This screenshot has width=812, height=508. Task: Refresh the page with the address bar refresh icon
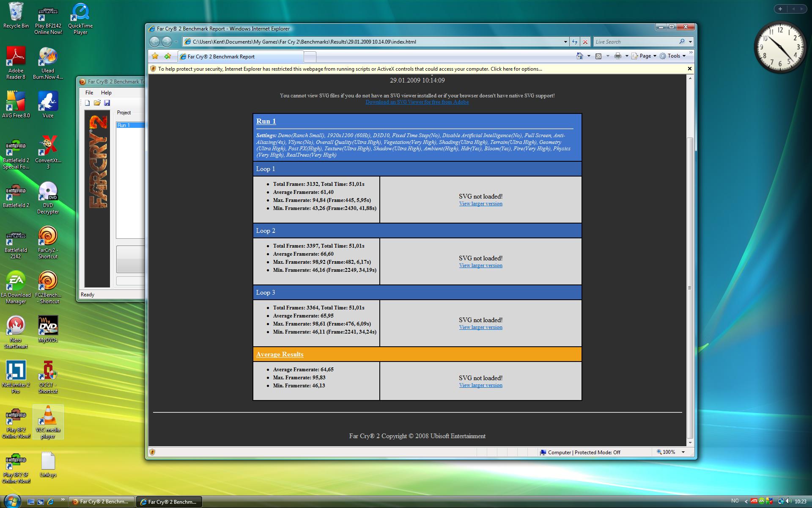click(574, 41)
